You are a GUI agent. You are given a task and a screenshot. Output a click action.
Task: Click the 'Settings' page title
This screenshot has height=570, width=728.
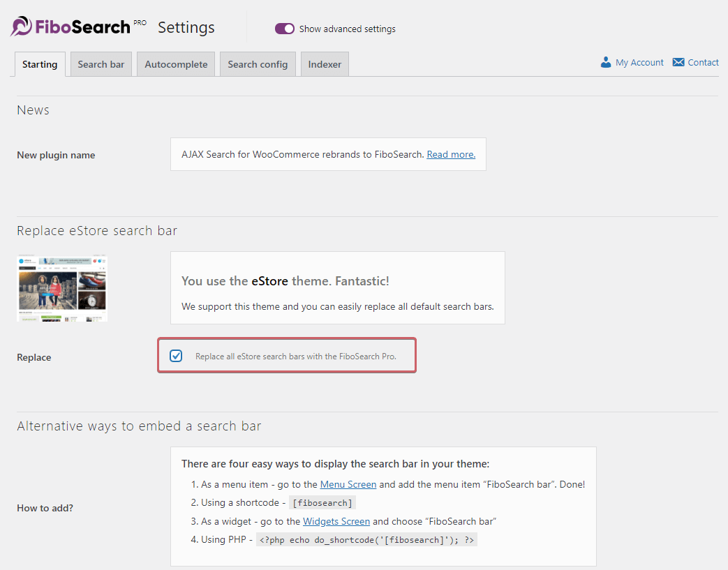click(x=186, y=27)
